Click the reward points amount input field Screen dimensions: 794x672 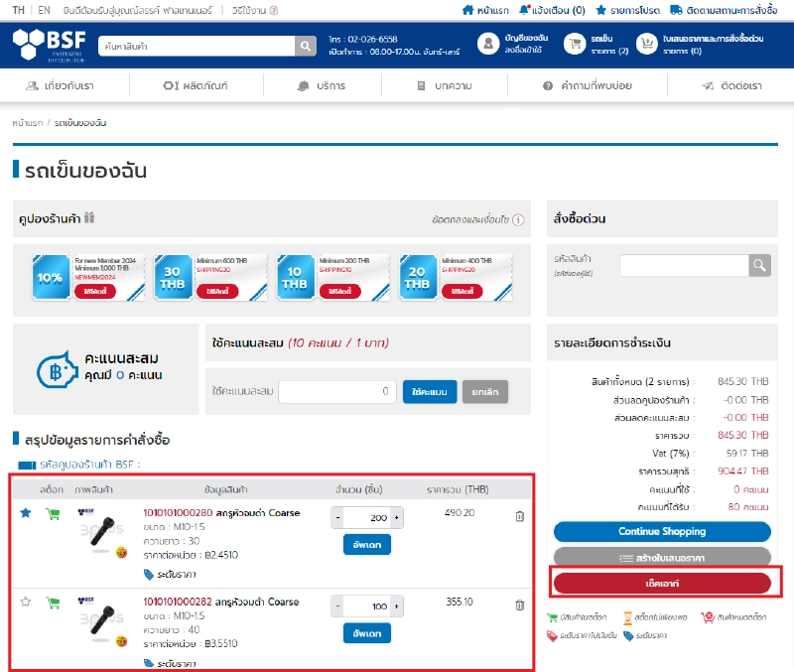click(x=335, y=392)
